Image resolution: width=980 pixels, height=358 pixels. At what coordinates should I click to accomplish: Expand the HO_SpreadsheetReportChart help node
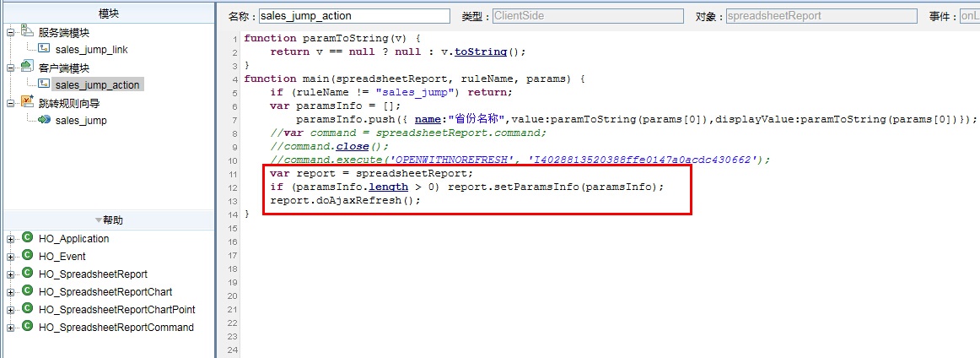click(10, 292)
